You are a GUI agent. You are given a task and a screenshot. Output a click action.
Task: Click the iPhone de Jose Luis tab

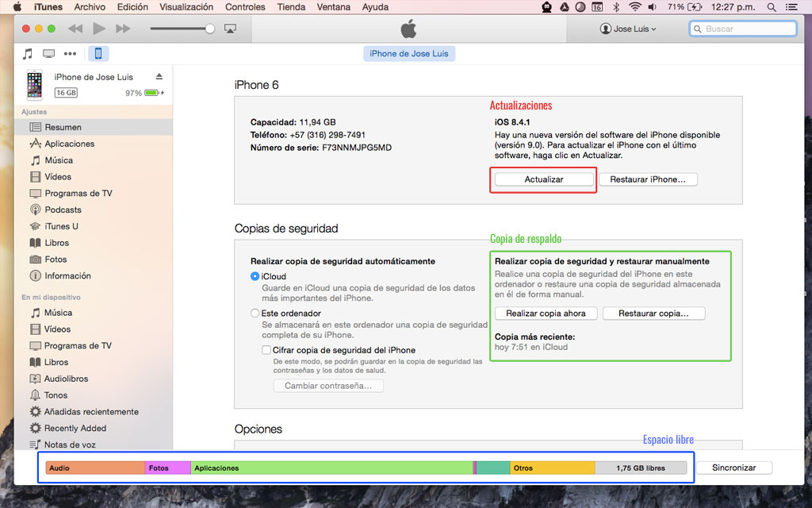409,53
